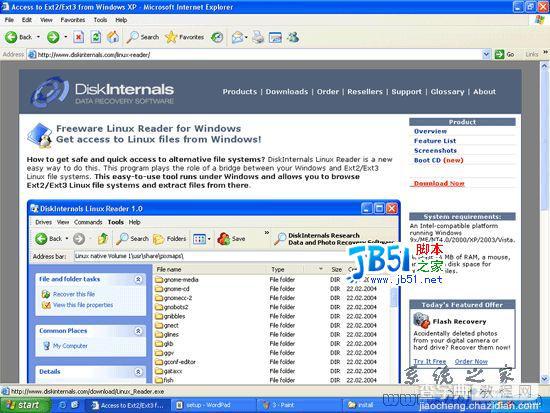Click the Boot CD (new) link
The image size is (550, 413).
click(438, 160)
